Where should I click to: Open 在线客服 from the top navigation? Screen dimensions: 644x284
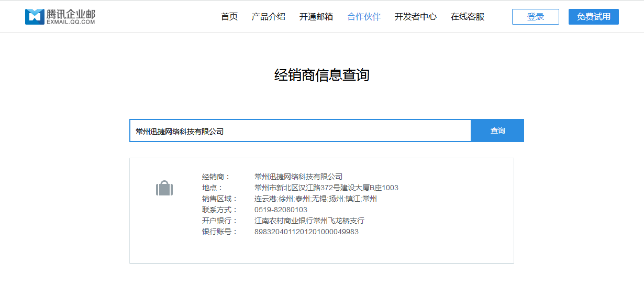point(468,17)
